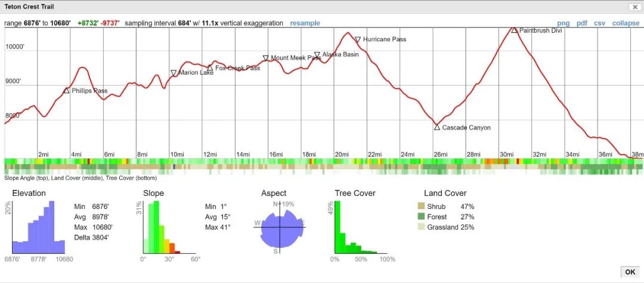Click the Forest 27% percentage
Viewport: 644px width, 283px height.
[x=467, y=217]
